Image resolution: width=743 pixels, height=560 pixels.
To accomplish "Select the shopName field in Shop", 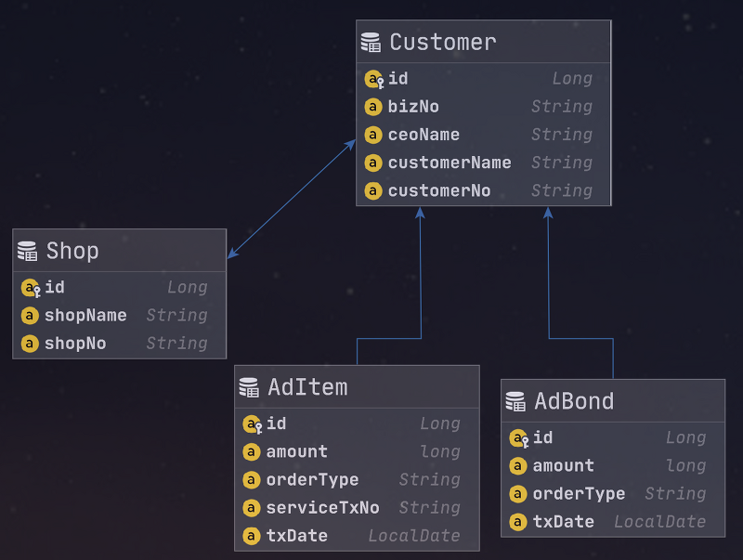I will [85, 316].
